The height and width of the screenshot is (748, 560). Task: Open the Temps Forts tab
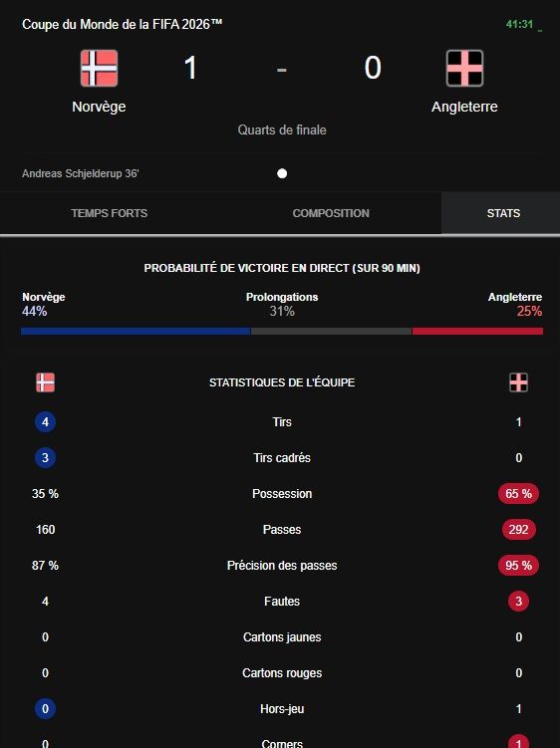(x=110, y=213)
